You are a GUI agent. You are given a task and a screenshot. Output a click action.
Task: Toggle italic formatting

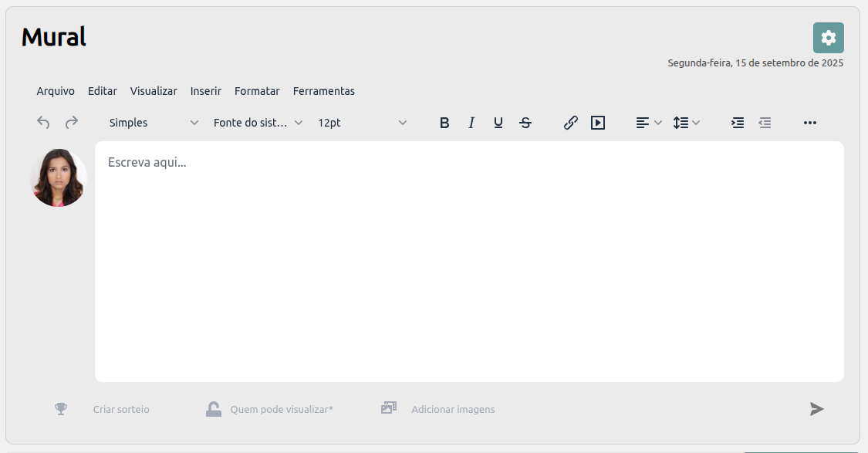(x=471, y=123)
